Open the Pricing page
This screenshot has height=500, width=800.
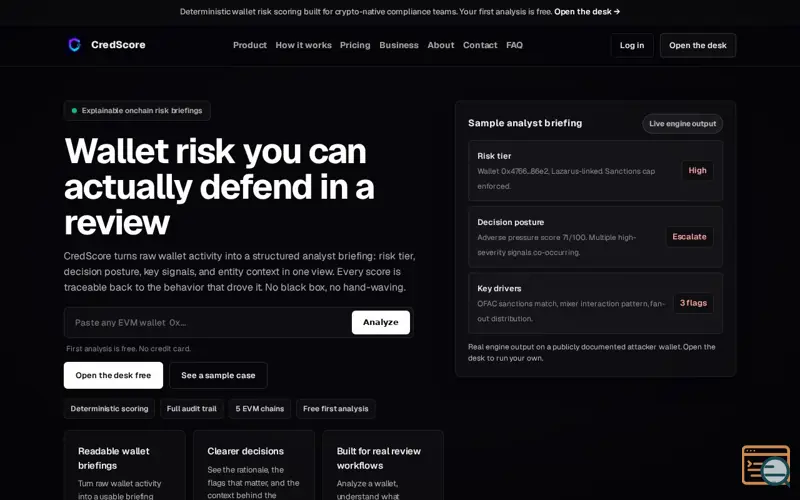pos(355,45)
